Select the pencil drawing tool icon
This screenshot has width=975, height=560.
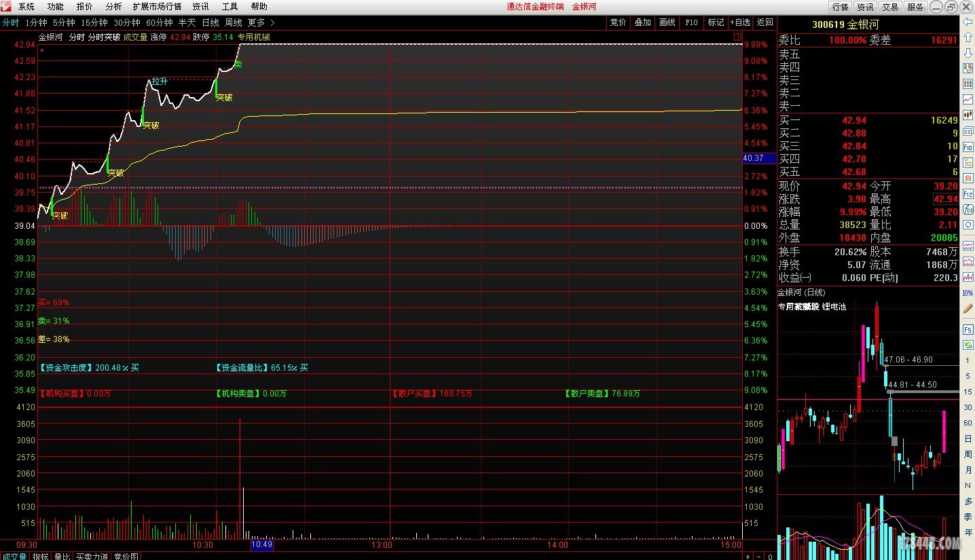tap(968, 308)
